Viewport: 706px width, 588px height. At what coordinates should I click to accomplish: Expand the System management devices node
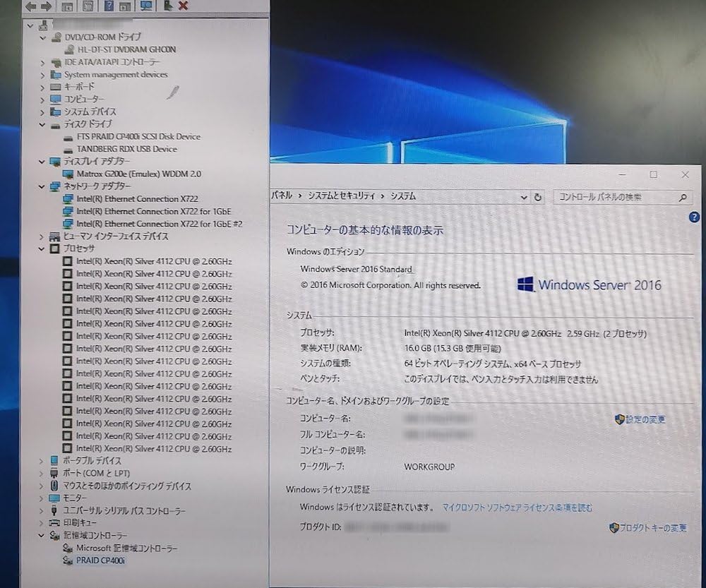point(42,75)
